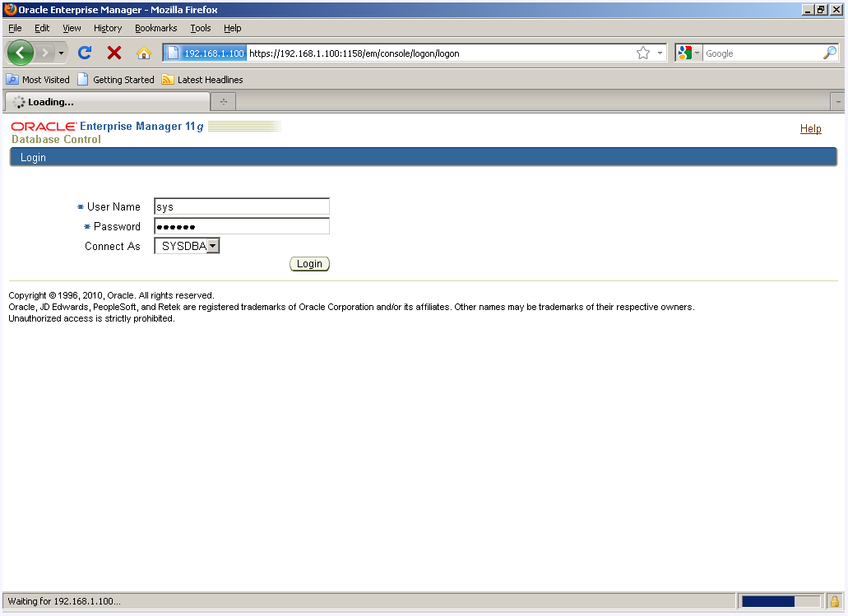The width and height of the screenshot is (848, 616).
Task: Click the page loading progress bar
Action: (x=781, y=601)
